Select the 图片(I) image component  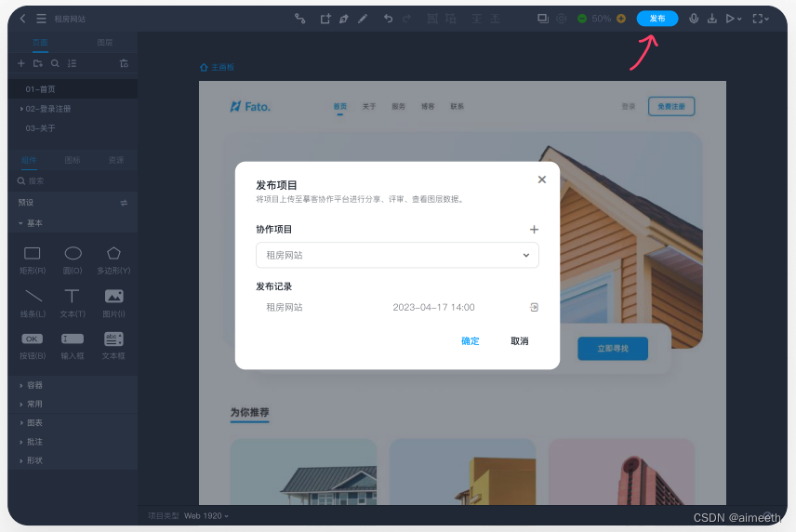113,302
